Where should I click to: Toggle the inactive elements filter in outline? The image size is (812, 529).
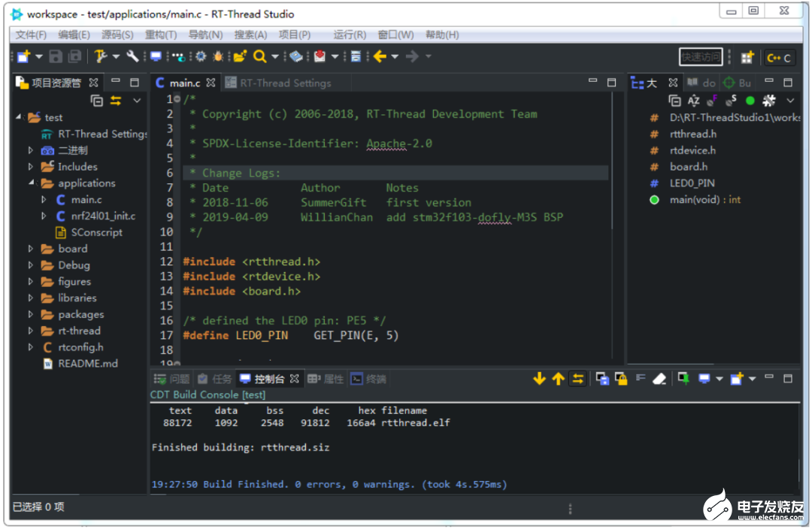[769, 101]
